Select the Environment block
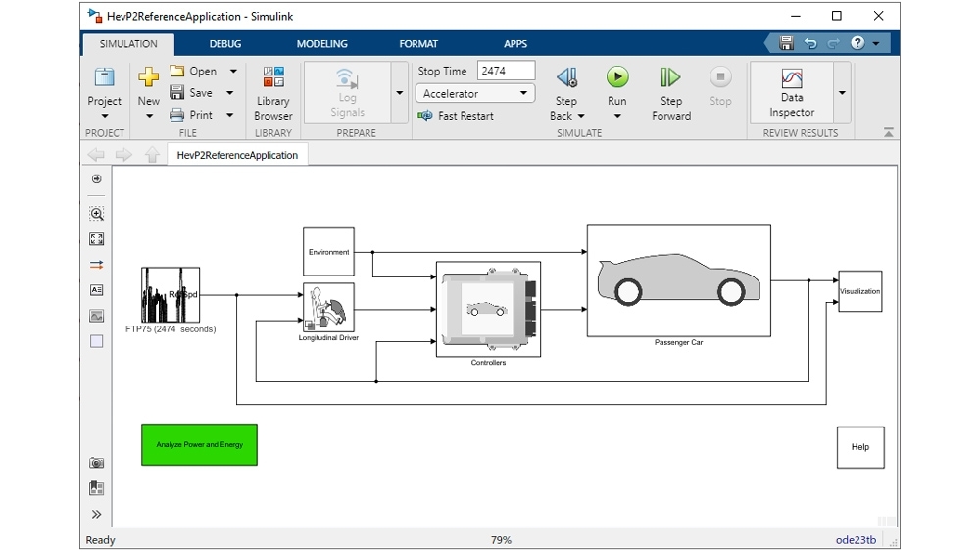Image resolution: width=980 pixels, height=552 pixels. pos(328,252)
